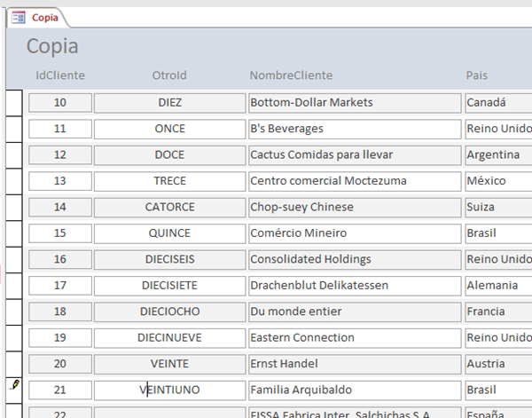
Task: Click the OtroId field containing DOCE
Action: point(169,154)
